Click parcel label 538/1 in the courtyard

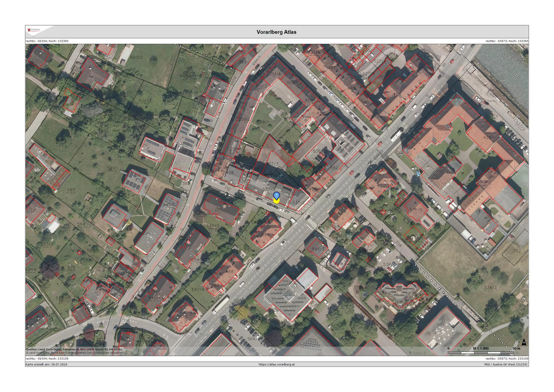[x=263, y=122]
